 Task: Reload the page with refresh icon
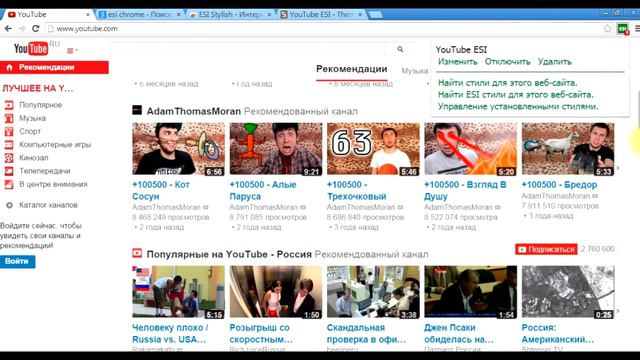pos(36,29)
